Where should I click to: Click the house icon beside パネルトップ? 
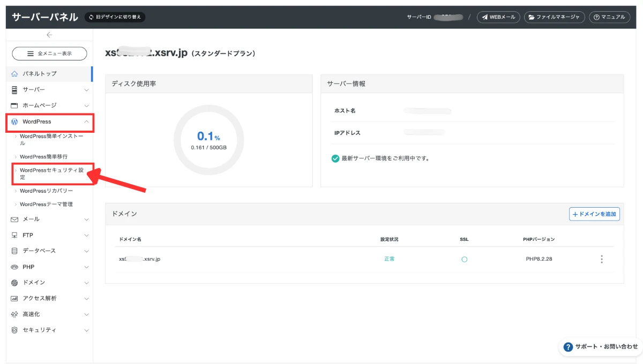(x=14, y=73)
